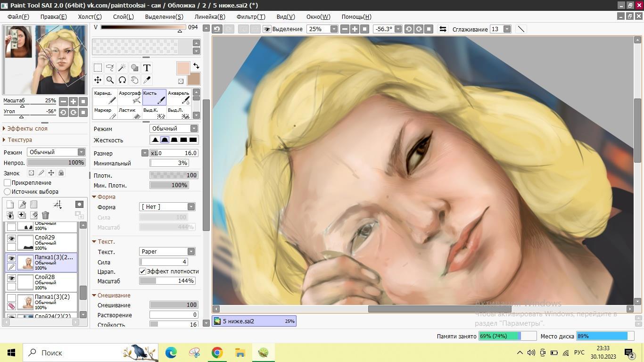Open the Текст. Paper texture dropdown
Image resolution: width=644 pixels, height=362 pixels.
(x=191, y=252)
